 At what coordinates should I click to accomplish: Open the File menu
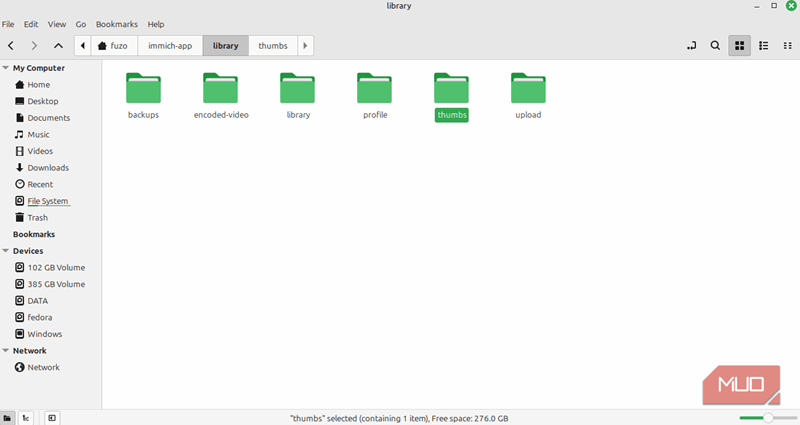8,24
